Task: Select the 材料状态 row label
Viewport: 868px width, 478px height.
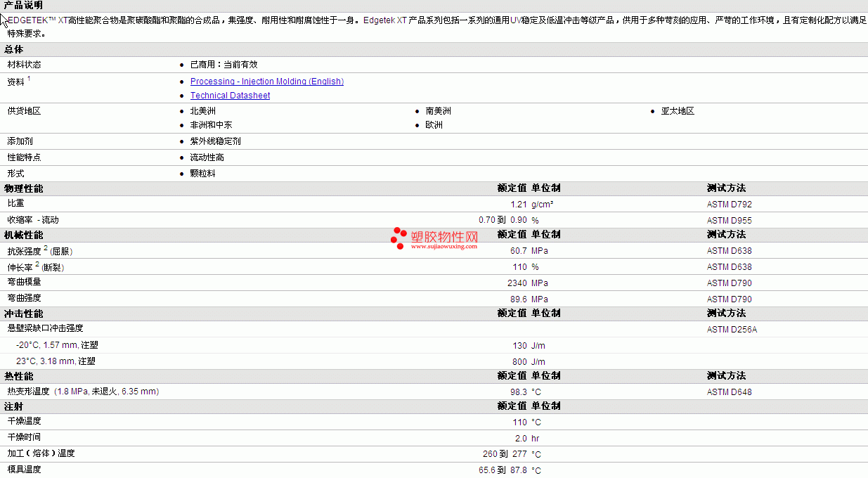Action: pos(25,65)
